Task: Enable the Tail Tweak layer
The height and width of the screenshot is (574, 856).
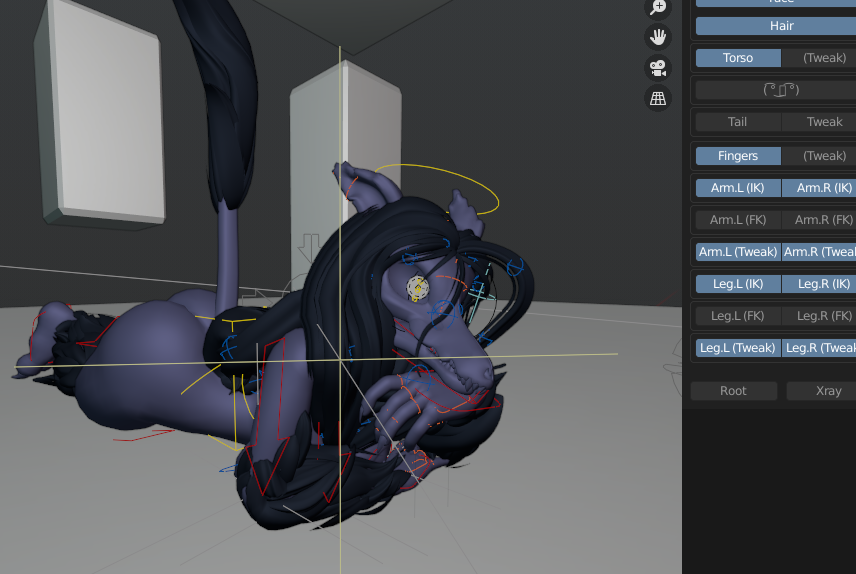Action: click(x=819, y=122)
